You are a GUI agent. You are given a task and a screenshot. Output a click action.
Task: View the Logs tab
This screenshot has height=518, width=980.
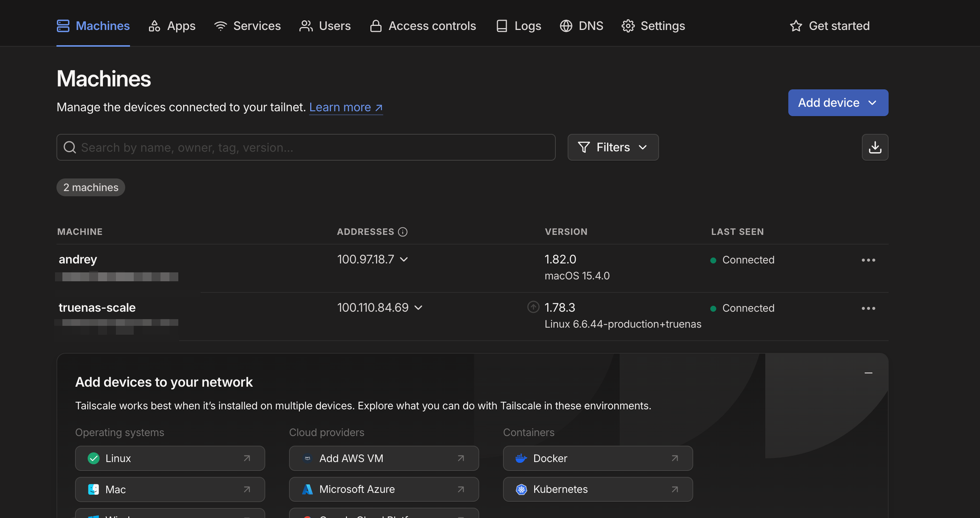pyautogui.click(x=518, y=26)
